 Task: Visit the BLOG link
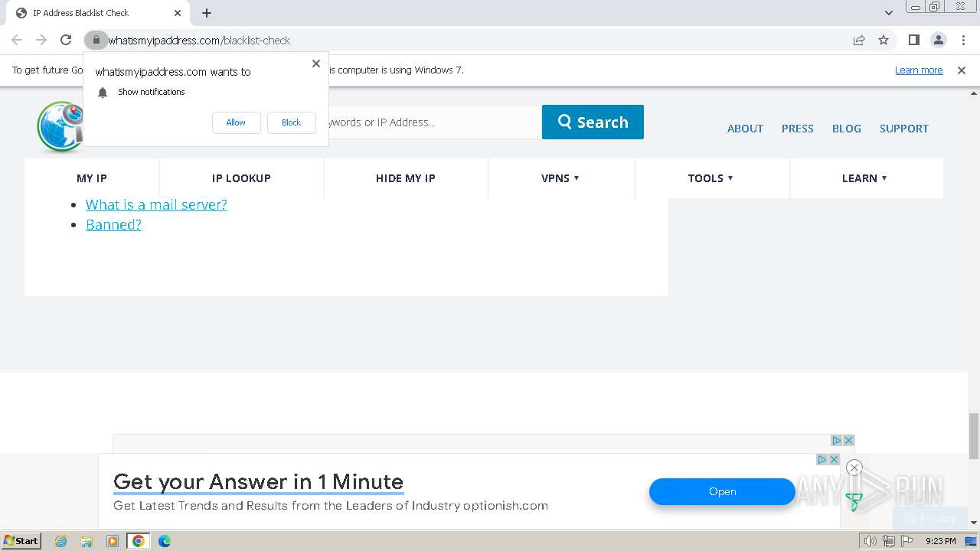847,129
